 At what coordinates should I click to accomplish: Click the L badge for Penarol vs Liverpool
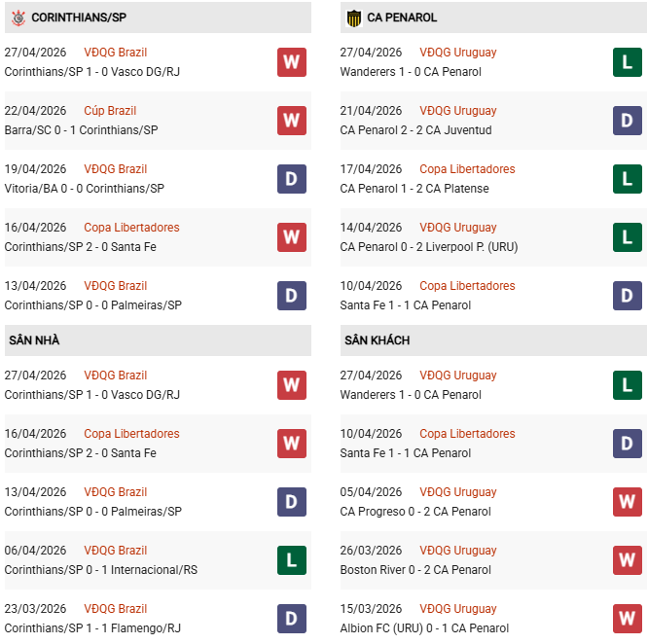click(628, 237)
